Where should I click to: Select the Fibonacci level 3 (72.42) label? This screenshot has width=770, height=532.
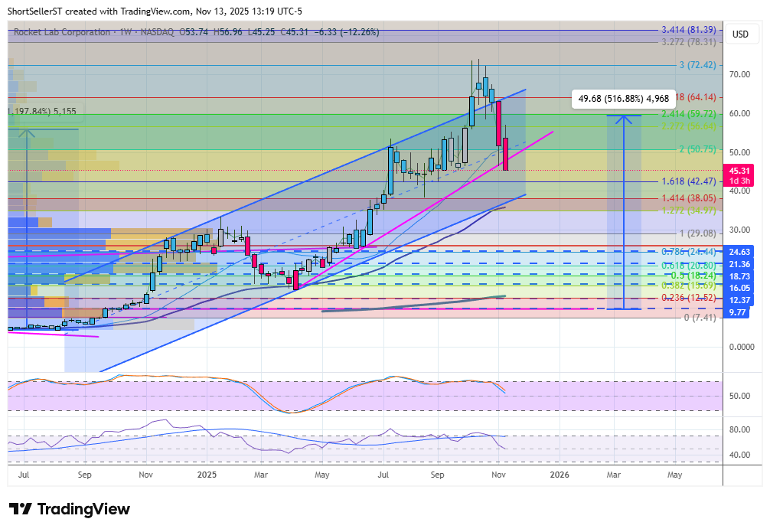coord(697,65)
